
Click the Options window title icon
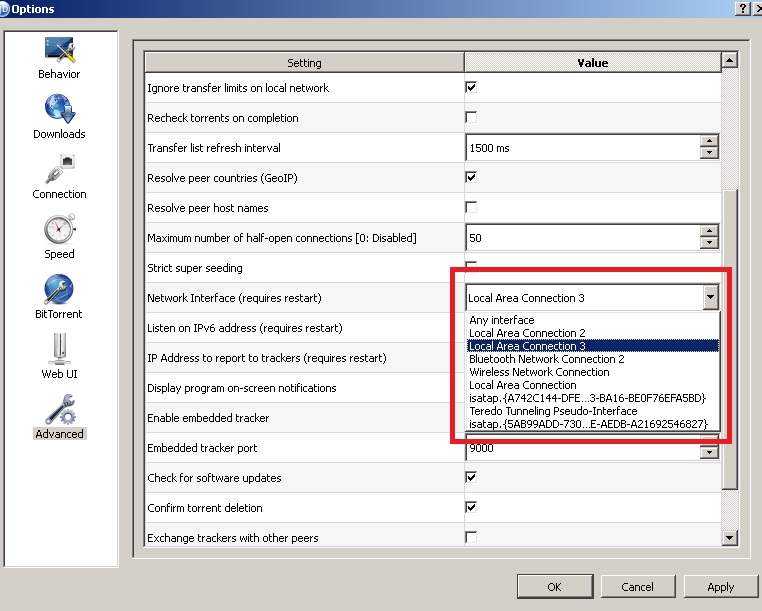4,9
